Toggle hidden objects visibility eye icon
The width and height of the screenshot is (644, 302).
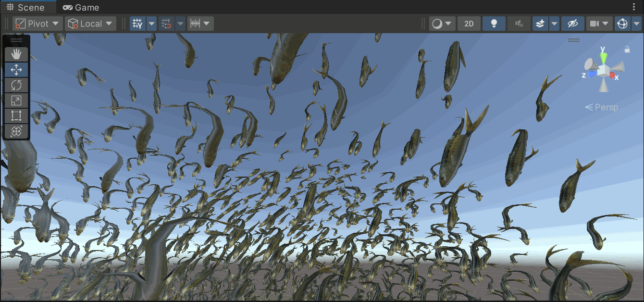coord(573,24)
